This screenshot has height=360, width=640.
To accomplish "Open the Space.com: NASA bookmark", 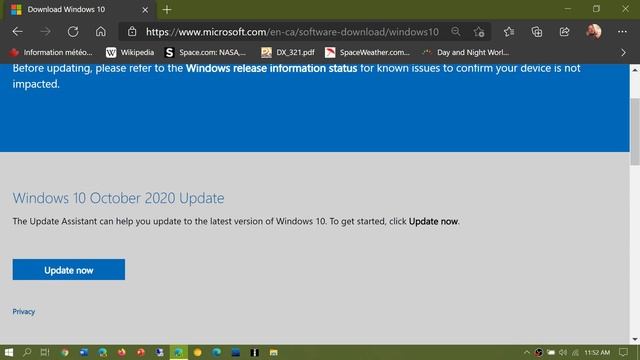I will [x=205, y=52].
